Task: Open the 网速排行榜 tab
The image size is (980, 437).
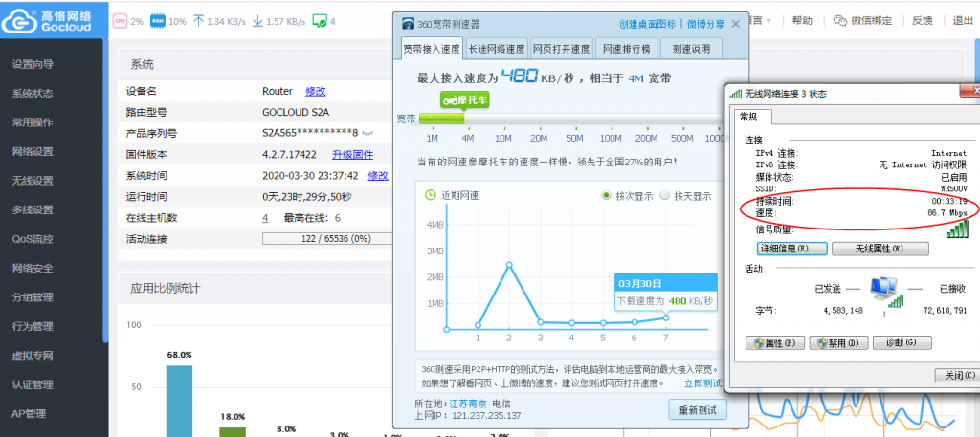Action: click(x=625, y=49)
